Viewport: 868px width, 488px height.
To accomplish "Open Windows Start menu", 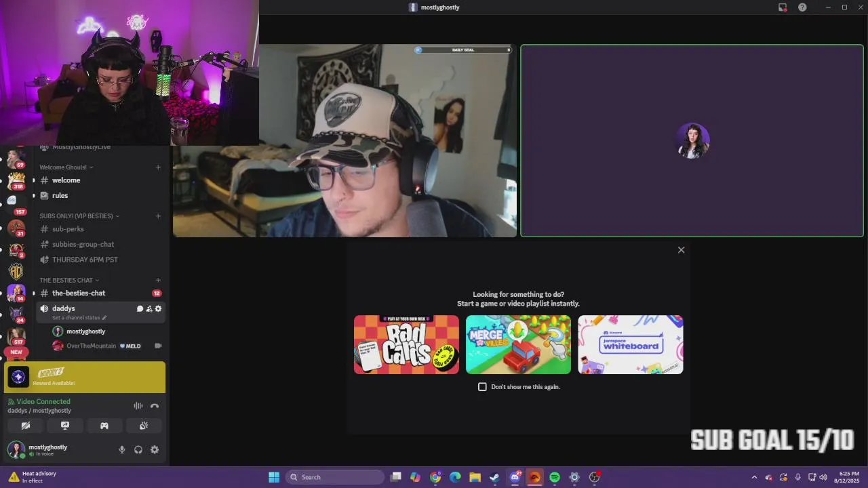I will click(x=274, y=477).
